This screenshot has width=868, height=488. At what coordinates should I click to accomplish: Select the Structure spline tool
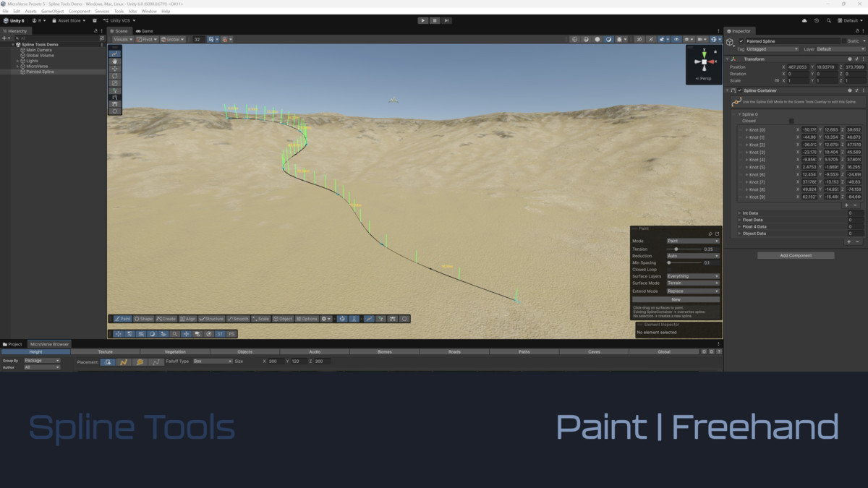click(x=212, y=319)
